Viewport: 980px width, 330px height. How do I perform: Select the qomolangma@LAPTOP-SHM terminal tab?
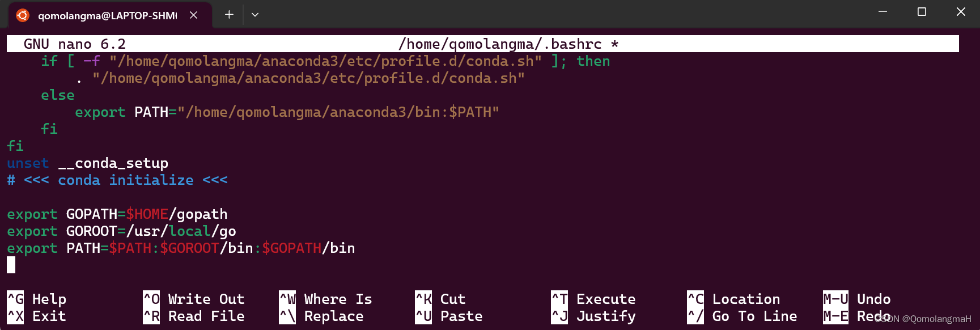pyautogui.click(x=108, y=15)
